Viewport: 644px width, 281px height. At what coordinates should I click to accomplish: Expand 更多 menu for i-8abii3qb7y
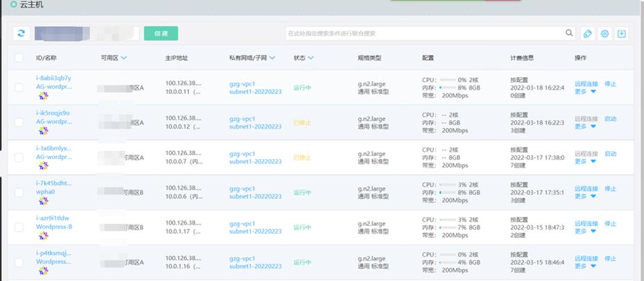point(585,92)
